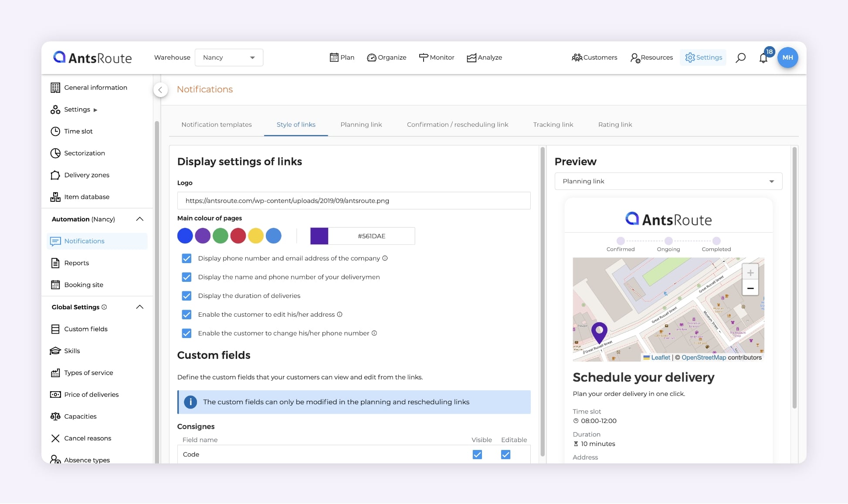
Task: Select the green colour swatch
Action: pos(220,236)
